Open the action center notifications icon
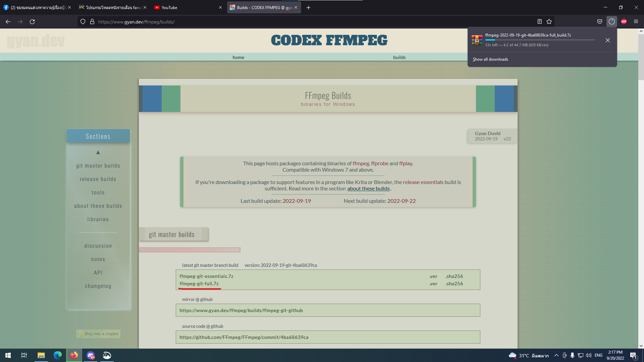Viewport: 644px width, 362px height. coord(633,355)
